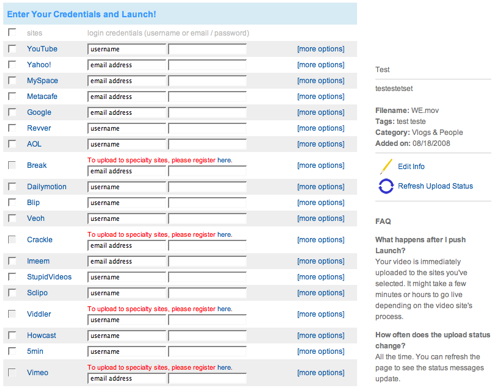Click the circular Refresh Upload Status icon
Screen dimensions: 500x390
(386, 186)
